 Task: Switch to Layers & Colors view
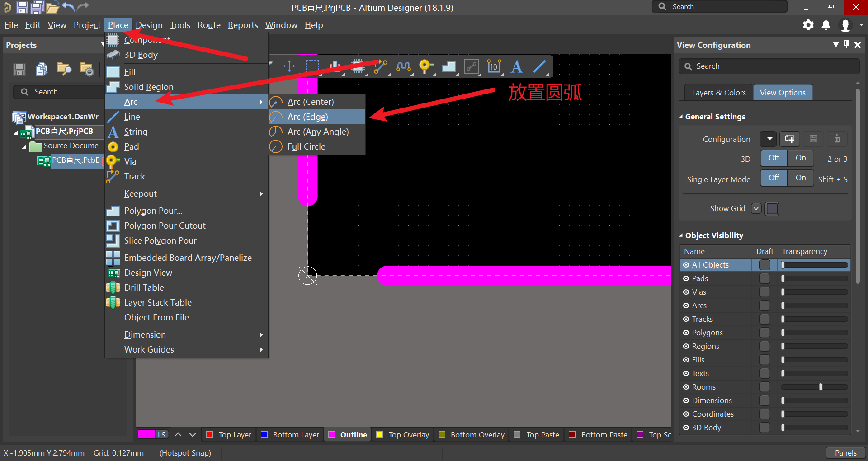pos(718,92)
